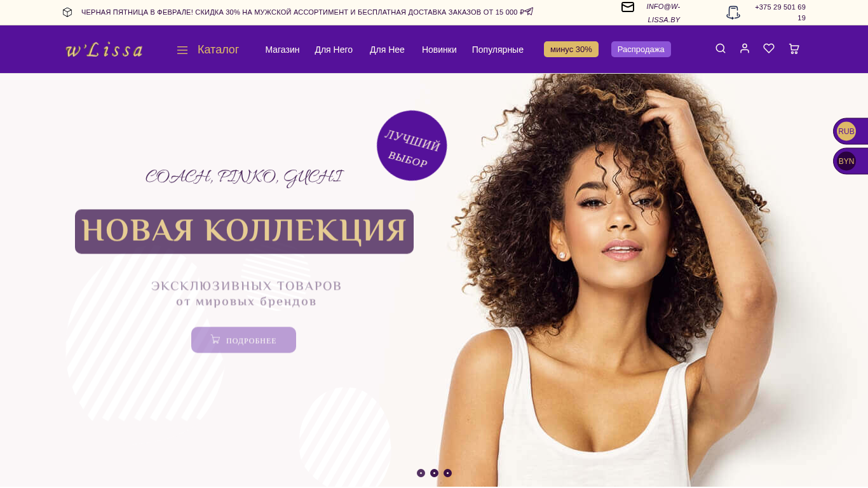Open the Для Нее menu
The height and width of the screenshot is (488, 868).
(387, 50)
